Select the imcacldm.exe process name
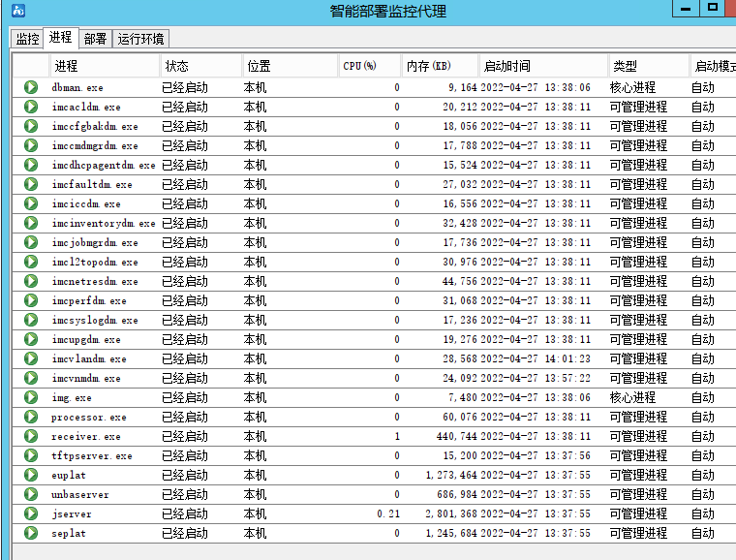 click(x=86, y=107)
